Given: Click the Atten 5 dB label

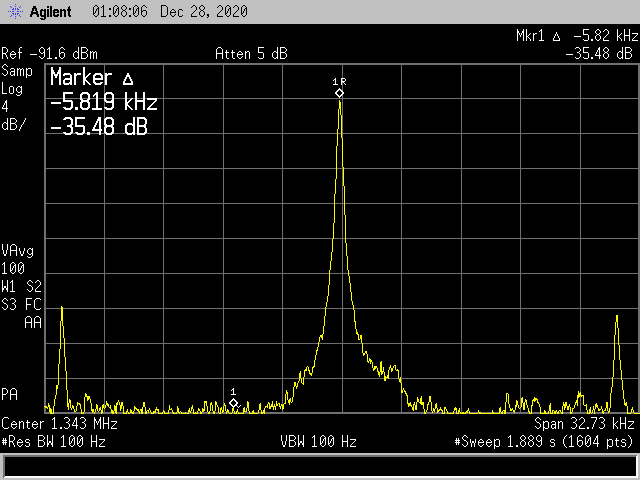Looking at the screenshot, I should [x=251, y=53].
